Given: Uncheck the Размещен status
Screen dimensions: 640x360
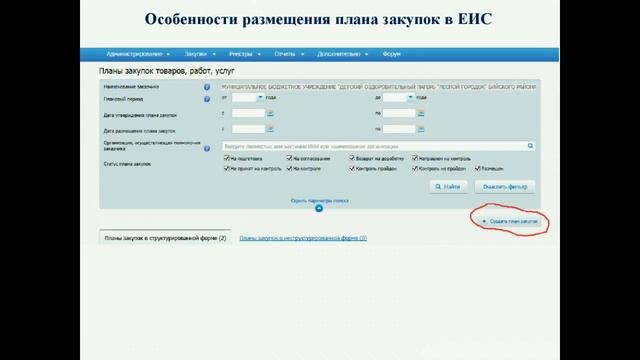Looking at the screenshot, I should pos(478,168).
